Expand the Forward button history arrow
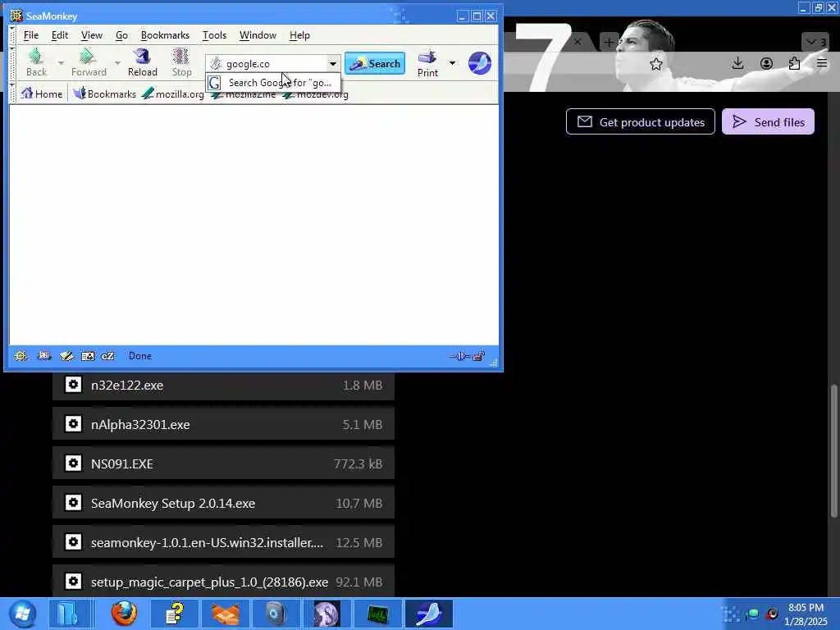The width and height of the screenshot is (840, 630). point(117,62)
